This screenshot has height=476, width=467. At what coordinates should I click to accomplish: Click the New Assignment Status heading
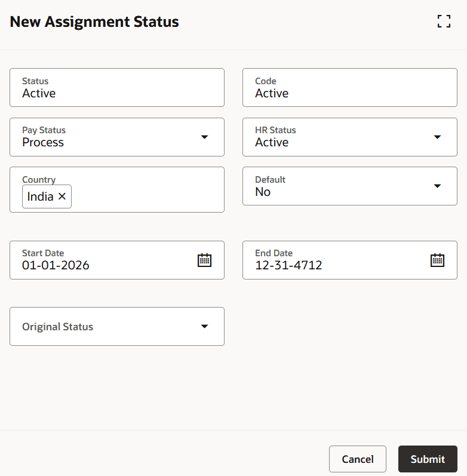94,22
